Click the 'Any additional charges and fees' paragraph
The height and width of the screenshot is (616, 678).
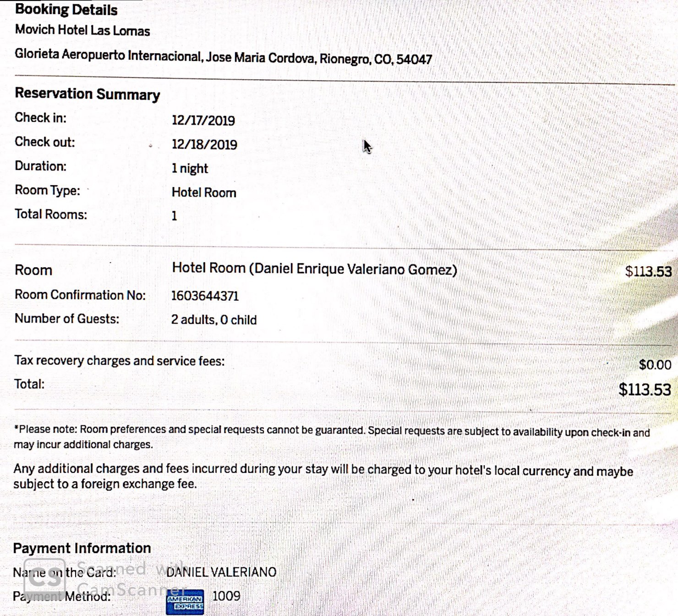pos(323,477)
